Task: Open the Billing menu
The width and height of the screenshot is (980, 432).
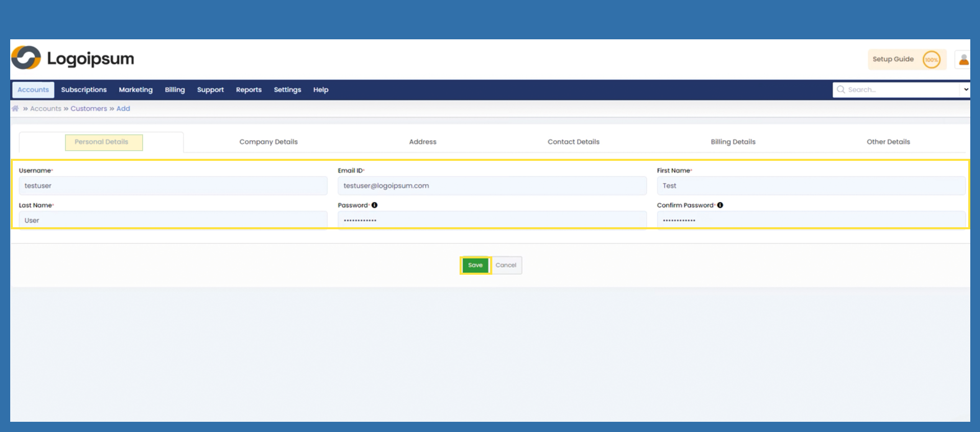Action: coord(174,89)
